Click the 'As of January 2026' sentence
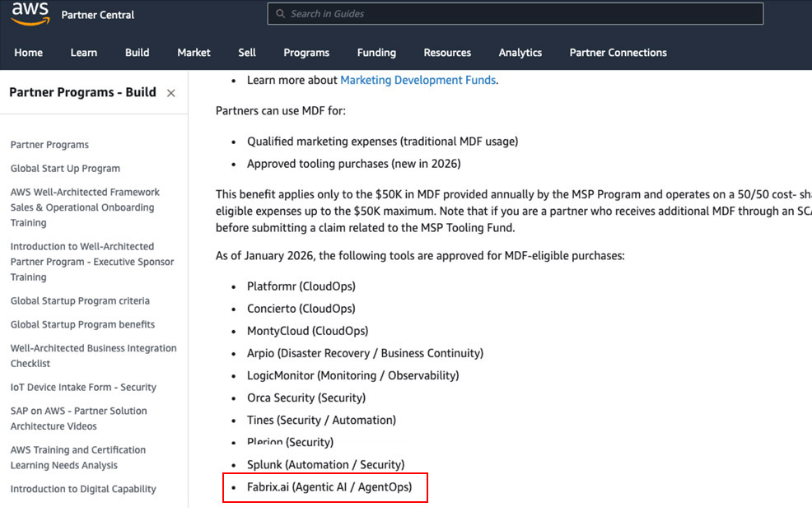The width and height of the screenshot is (812, 521). pos(420,256)
